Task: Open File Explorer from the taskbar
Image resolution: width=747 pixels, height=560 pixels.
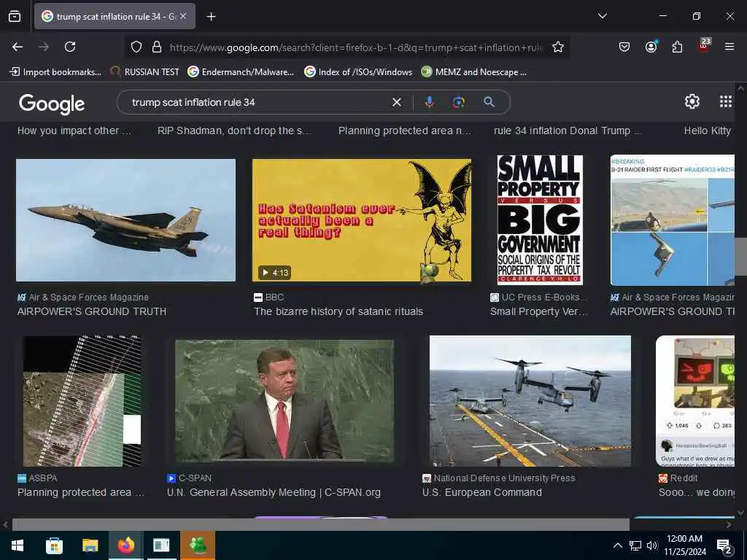Action: coord(90,545)
